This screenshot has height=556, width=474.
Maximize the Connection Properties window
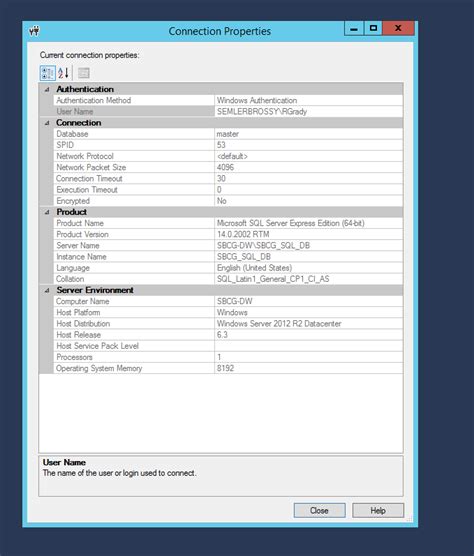point(373,28)
